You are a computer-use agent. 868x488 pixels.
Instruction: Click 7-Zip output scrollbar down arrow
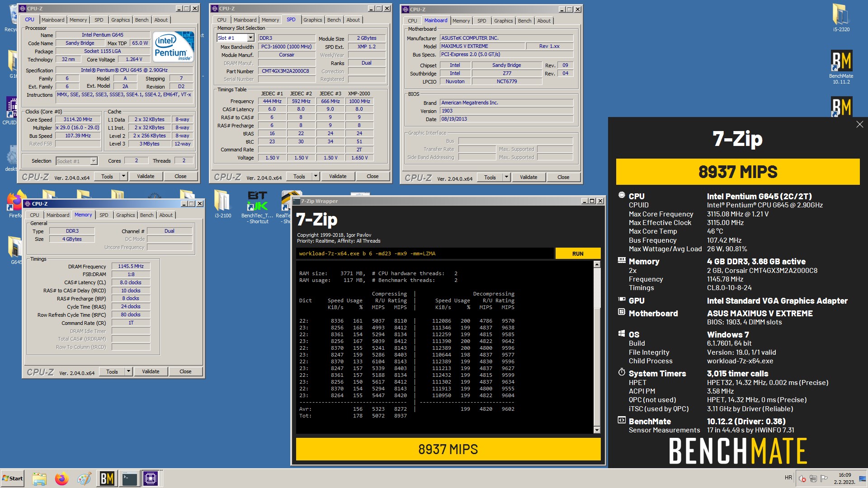point(597,430)
